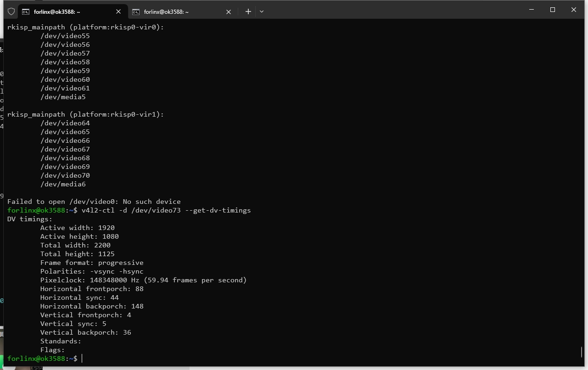The width and height of the screenshot is (588, 370).
Task: Click the first tab's terminal icon
Action: click(x=26, y=11)
